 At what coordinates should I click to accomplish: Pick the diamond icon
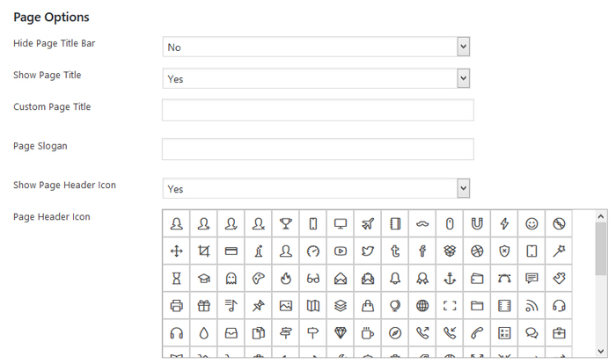[x=340, y=333]
